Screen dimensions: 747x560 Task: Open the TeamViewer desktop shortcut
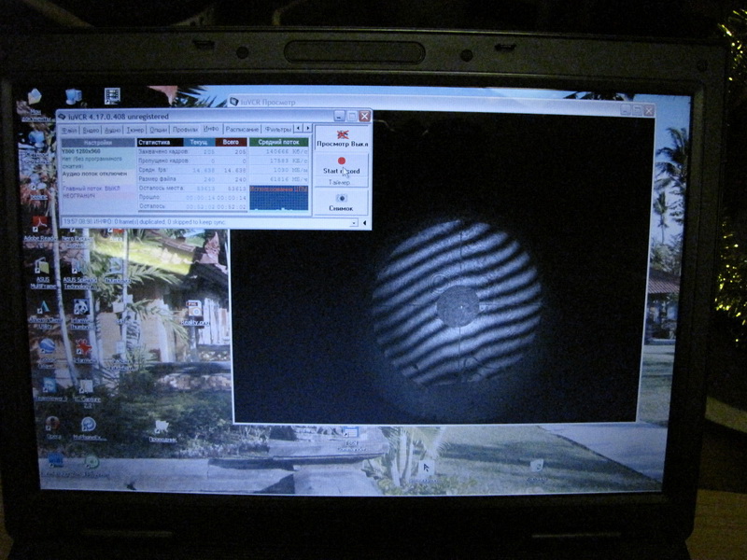pos(50,389)
